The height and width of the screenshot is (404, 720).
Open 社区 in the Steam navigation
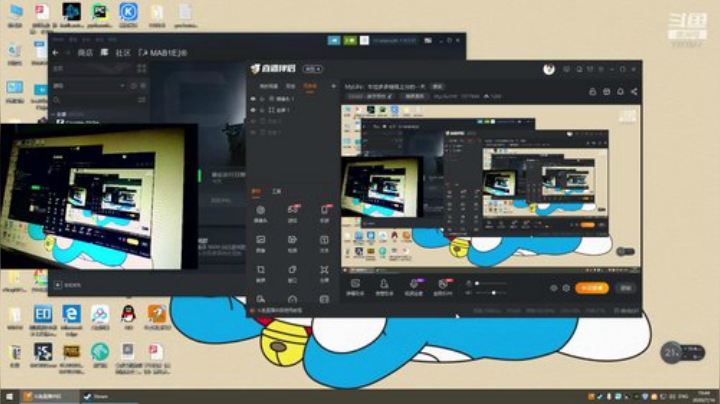(x=123, y=53)
